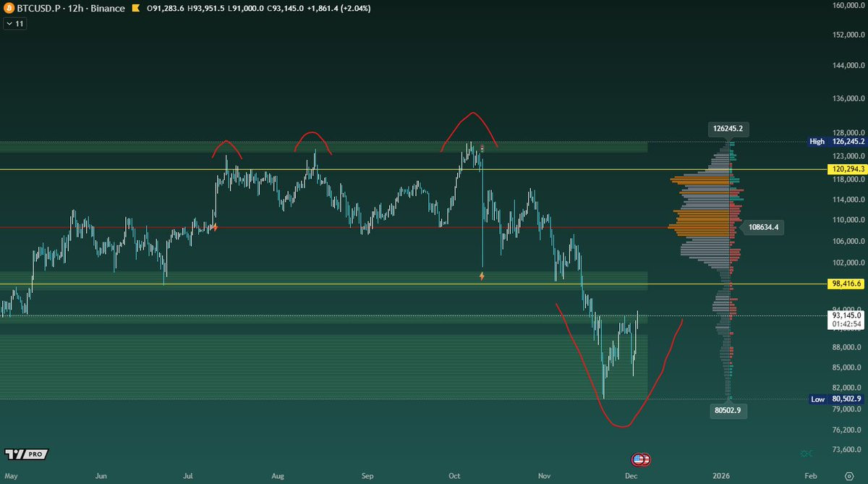Click the Nov label on time axis
Screen dimensions: 868x484
545,476
